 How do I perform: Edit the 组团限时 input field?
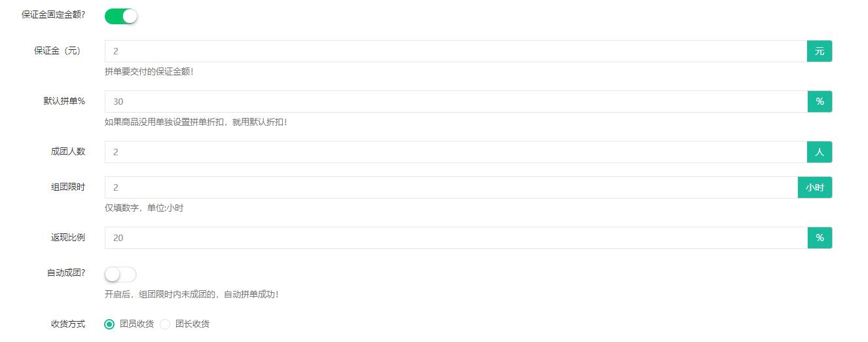[x=450, y=187]
